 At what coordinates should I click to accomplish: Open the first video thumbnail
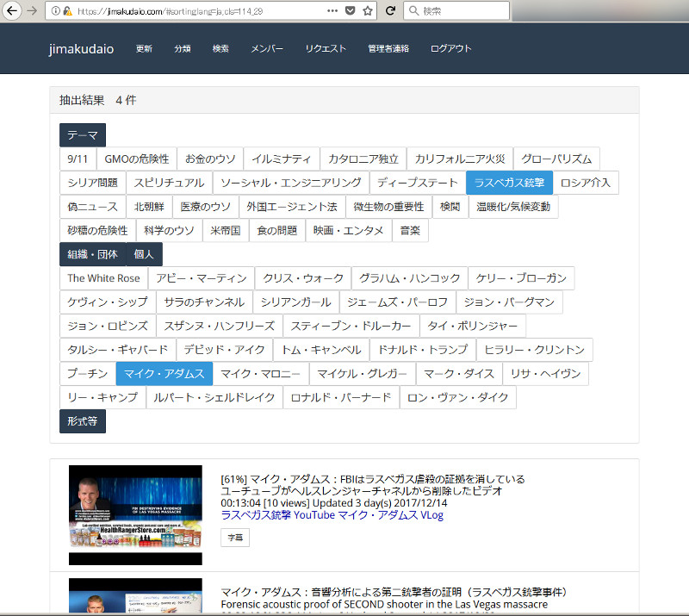pyautogui.click(x=135, y=514)
